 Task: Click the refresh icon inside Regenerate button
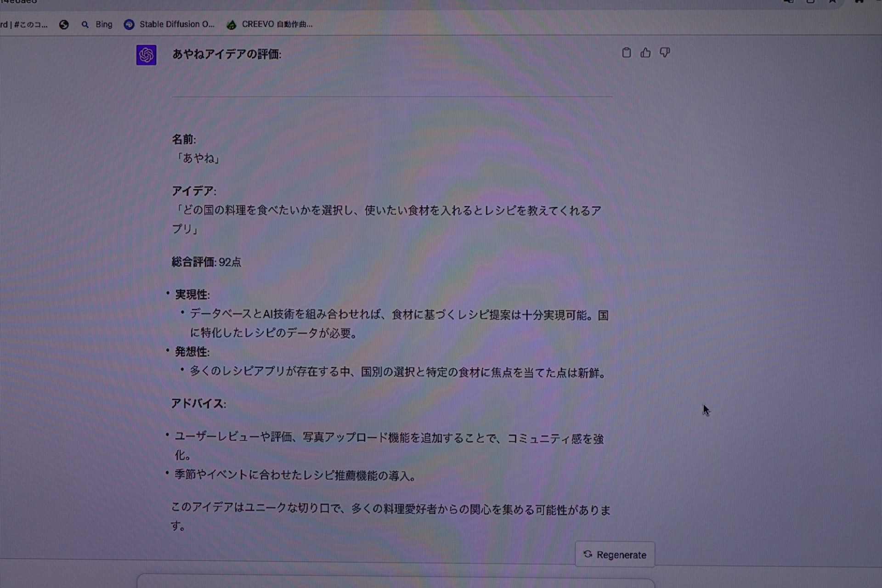(587, 554)
